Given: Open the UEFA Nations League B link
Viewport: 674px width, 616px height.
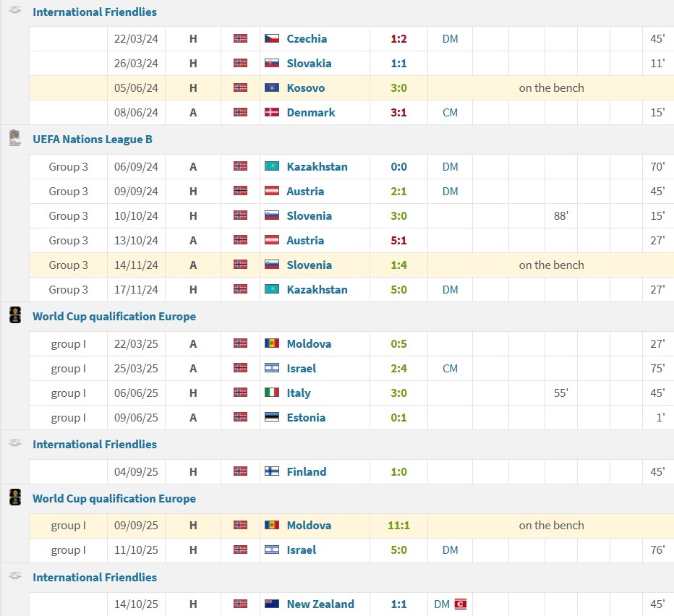Looking at the screenshot, I should pyautogui.click(x=93, y=140).
